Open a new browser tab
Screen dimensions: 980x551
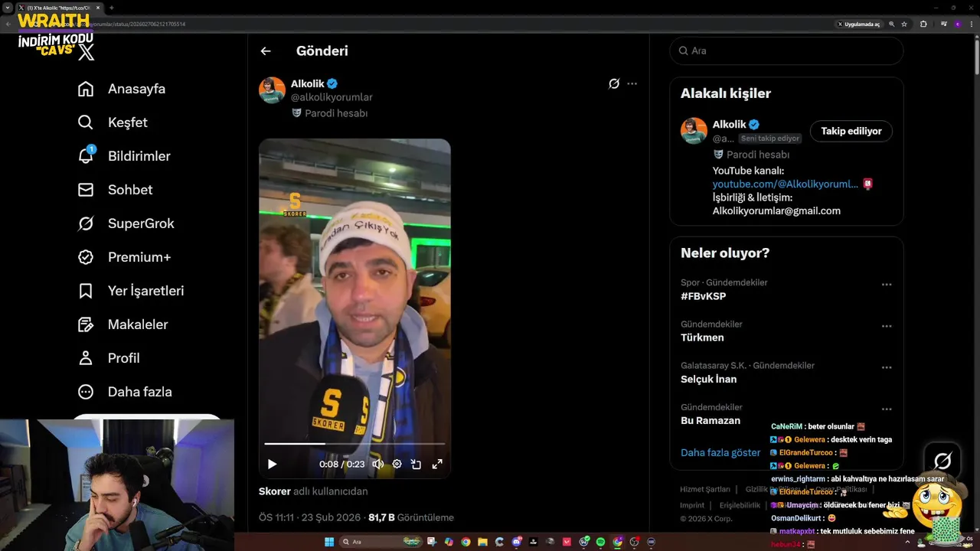click(111, 8)
